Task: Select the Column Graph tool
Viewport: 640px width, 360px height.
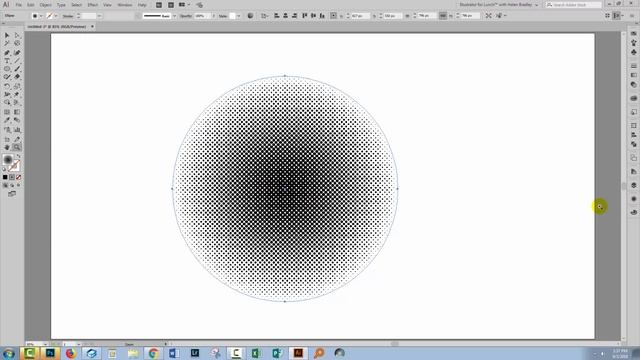Action: 17,130
